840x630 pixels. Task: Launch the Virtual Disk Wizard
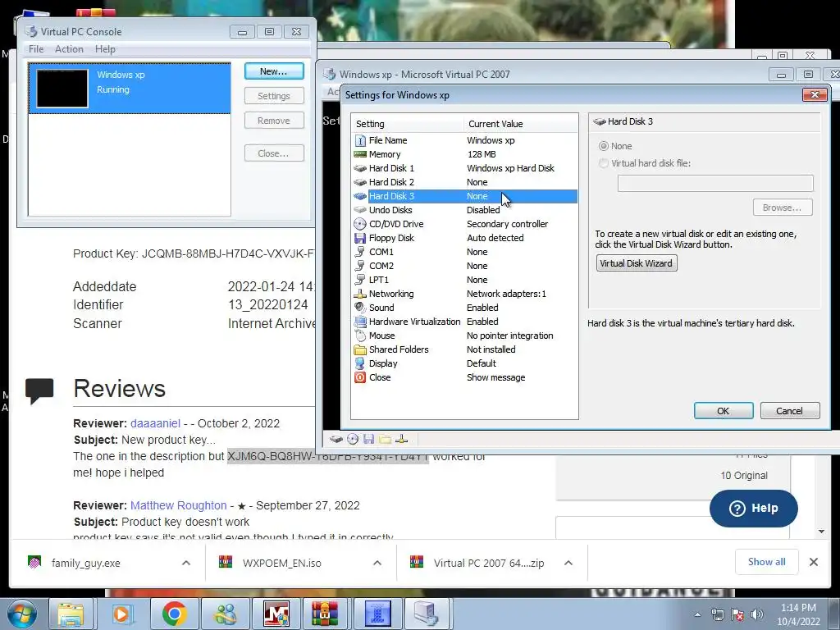click(x=637, y=263)
